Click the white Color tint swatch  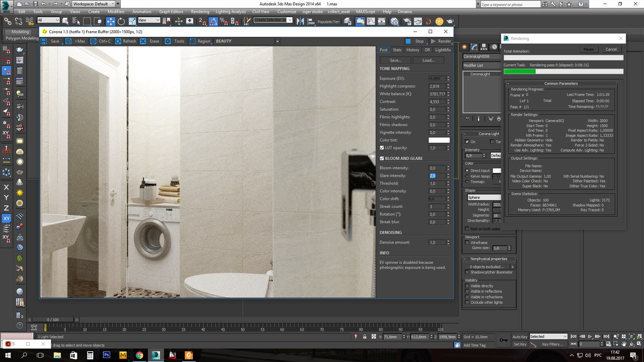coord(439,140)
